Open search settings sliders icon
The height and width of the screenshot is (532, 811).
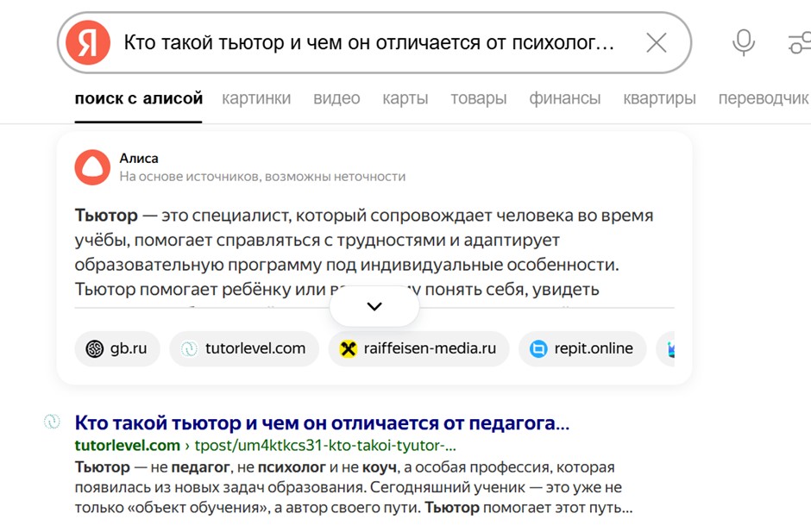click(x=800, y=42)
